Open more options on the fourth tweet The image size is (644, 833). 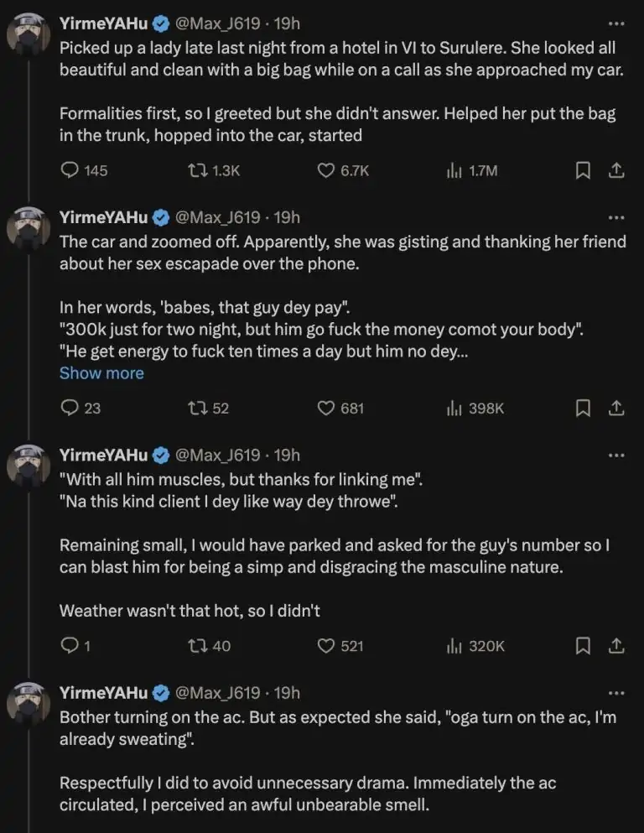616,693
